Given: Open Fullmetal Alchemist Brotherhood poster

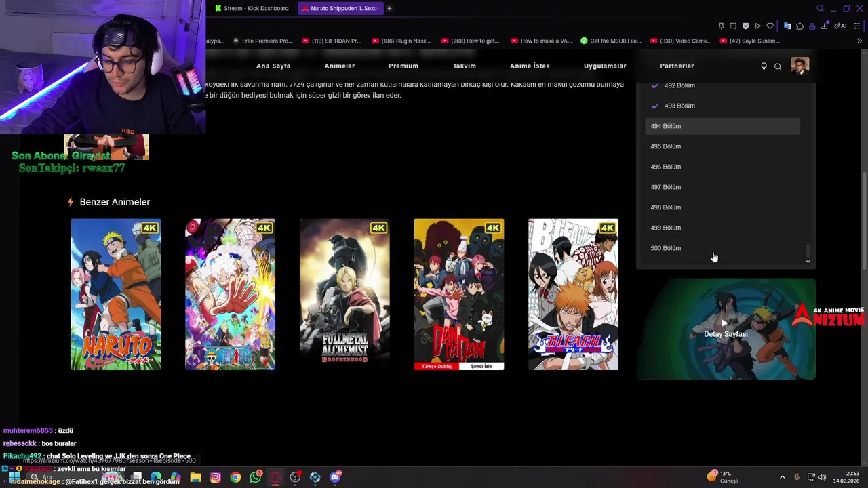Looking at the screenshot, I should [344, 294].
